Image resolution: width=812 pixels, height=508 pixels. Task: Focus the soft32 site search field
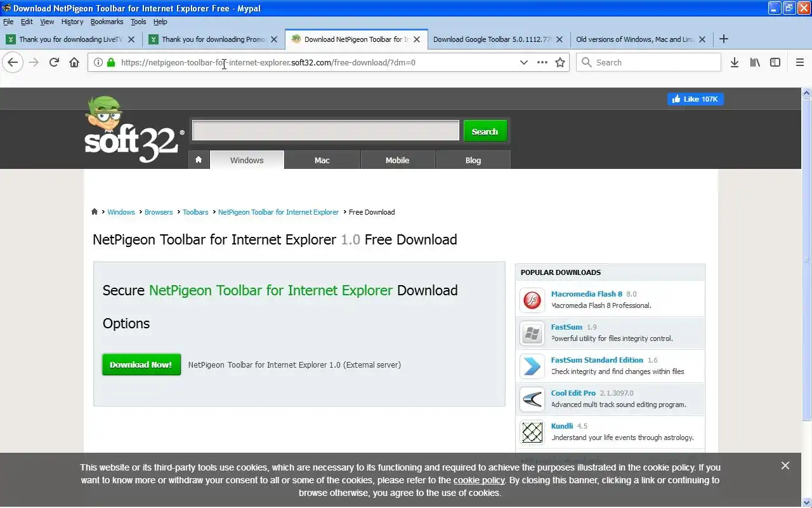coord(325,131)
